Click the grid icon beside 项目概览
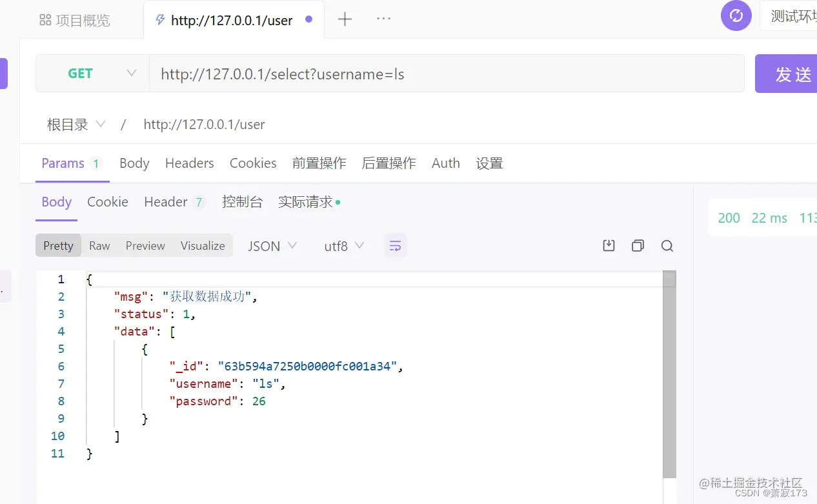 (x=45, y=20)
